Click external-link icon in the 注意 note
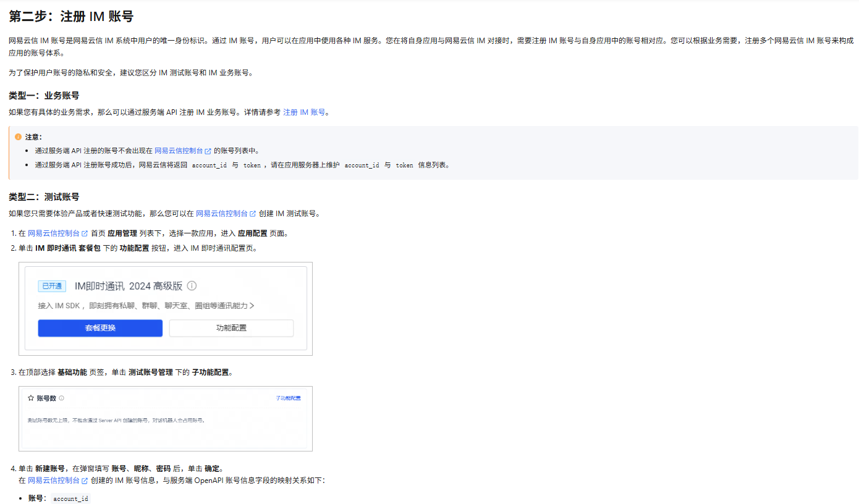The height and width of the screenshot is (504, 859). coord(208,151)
